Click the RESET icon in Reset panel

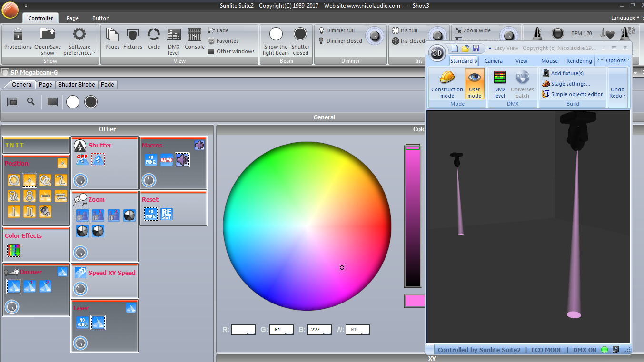coord(166,214)
